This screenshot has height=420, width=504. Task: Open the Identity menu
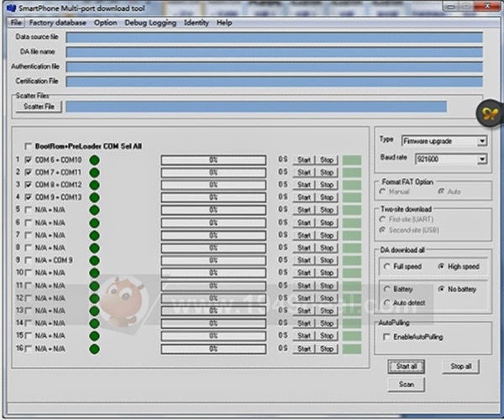(196, 23)
